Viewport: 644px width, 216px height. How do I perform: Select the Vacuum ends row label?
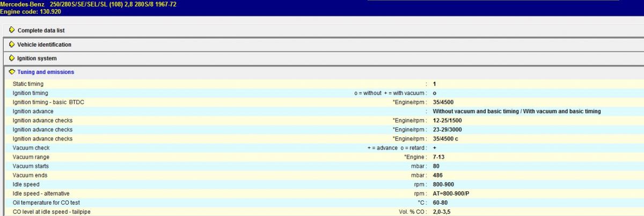(30, 175)
